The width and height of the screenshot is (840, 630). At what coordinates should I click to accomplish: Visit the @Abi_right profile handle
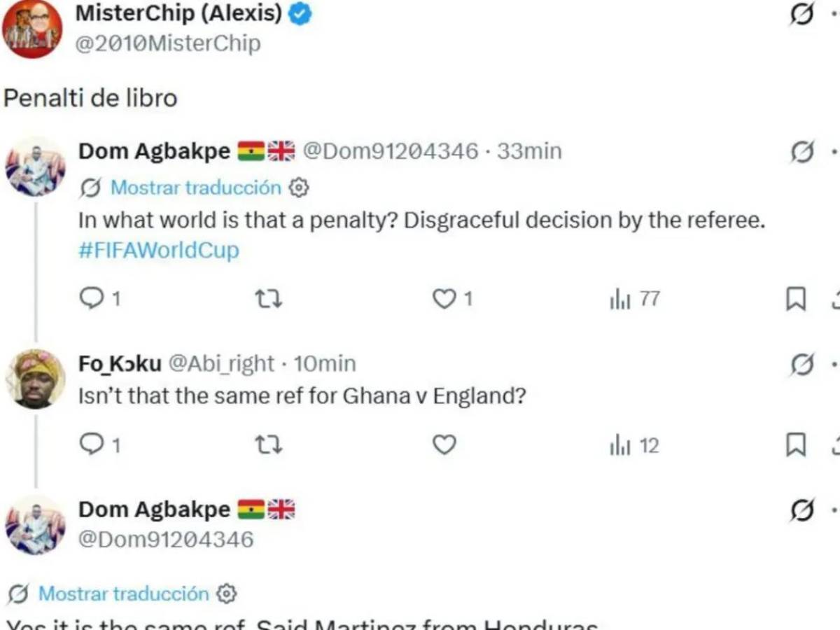(x=222, y=364)
